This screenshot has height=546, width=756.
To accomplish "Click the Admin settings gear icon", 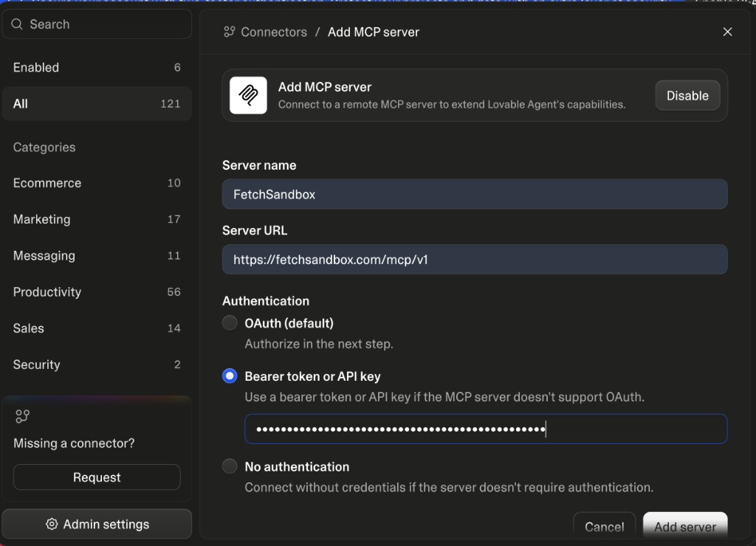I will (52, 525).
